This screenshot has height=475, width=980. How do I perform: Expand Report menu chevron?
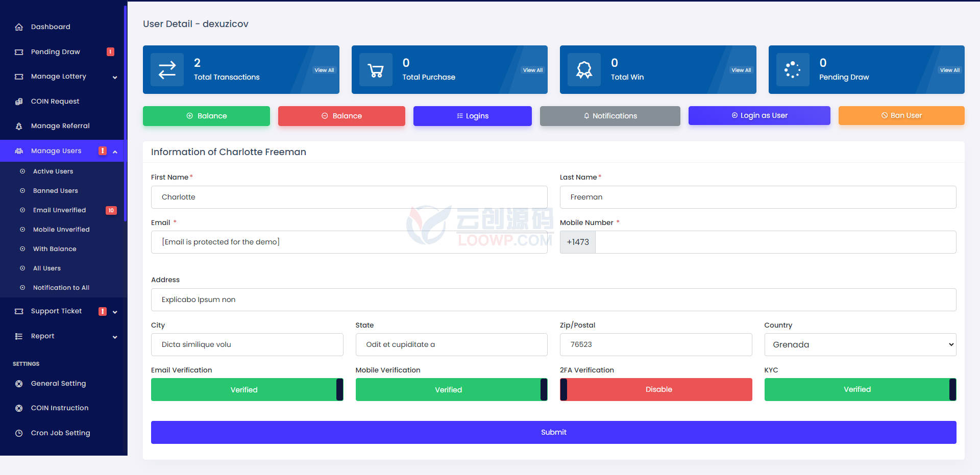[115, 337]
